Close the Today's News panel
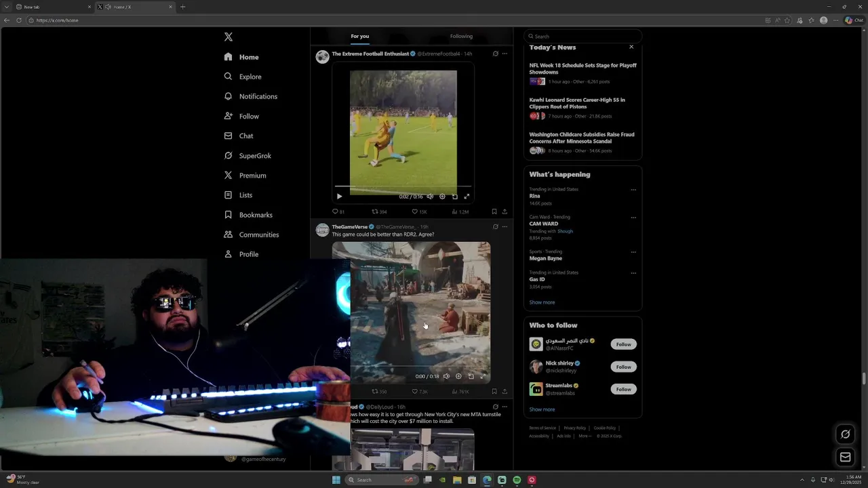 pyautogui.click(x=631, y=47)
